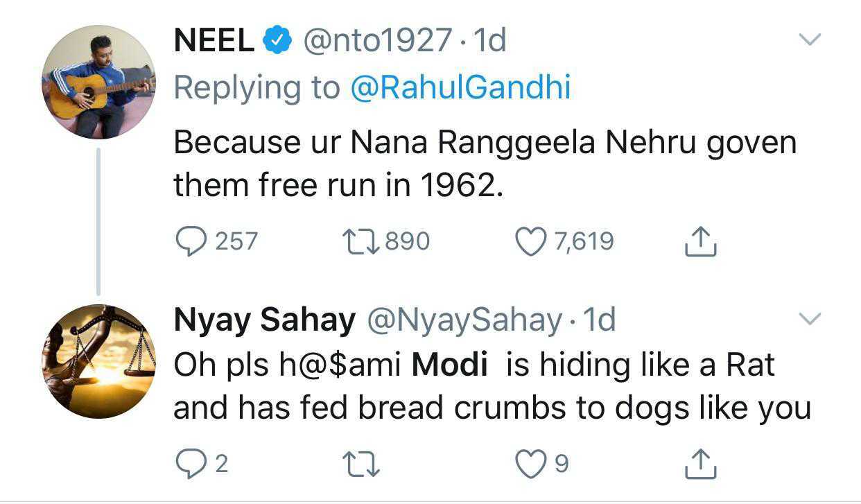Open NEEL's guitar profile picture

coord(98,82)
